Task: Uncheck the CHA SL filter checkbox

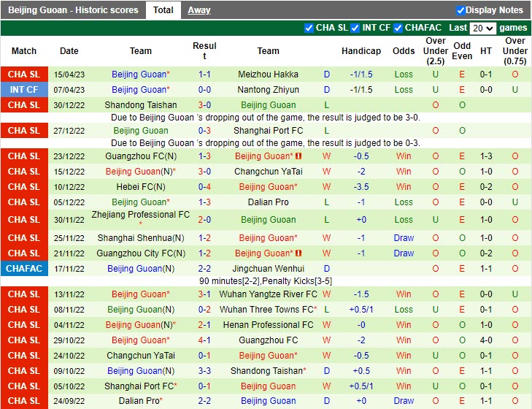Action: click(x=309, y=28)
